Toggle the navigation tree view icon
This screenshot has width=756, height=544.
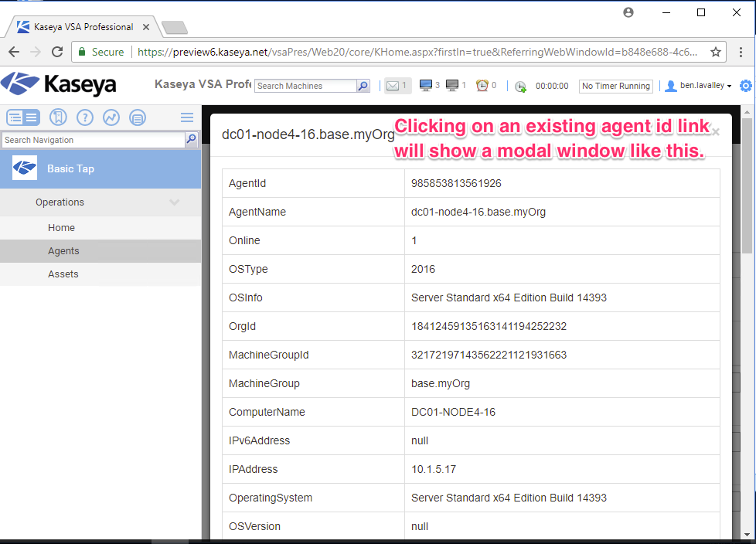[x=23, y=117]
